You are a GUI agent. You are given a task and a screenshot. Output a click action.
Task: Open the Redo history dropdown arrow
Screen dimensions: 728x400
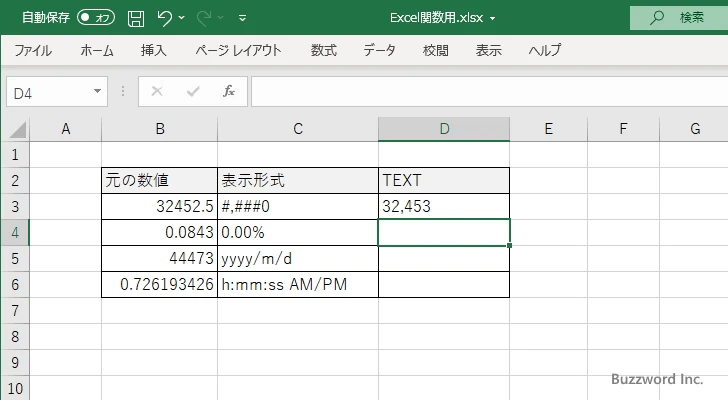tap(221, 18)
